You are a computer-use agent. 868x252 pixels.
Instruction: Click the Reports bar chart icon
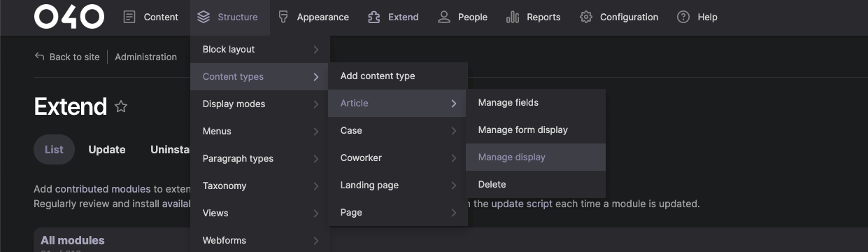point(513,17)
